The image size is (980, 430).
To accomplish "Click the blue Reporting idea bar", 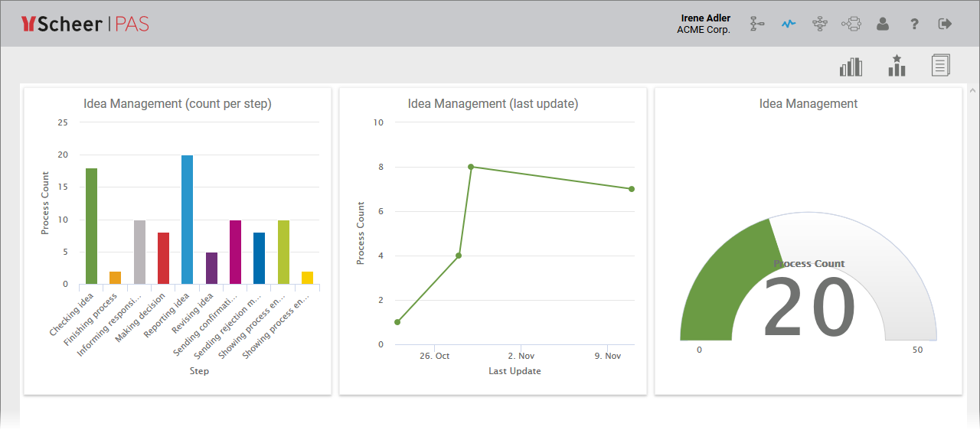I will 187,220.
